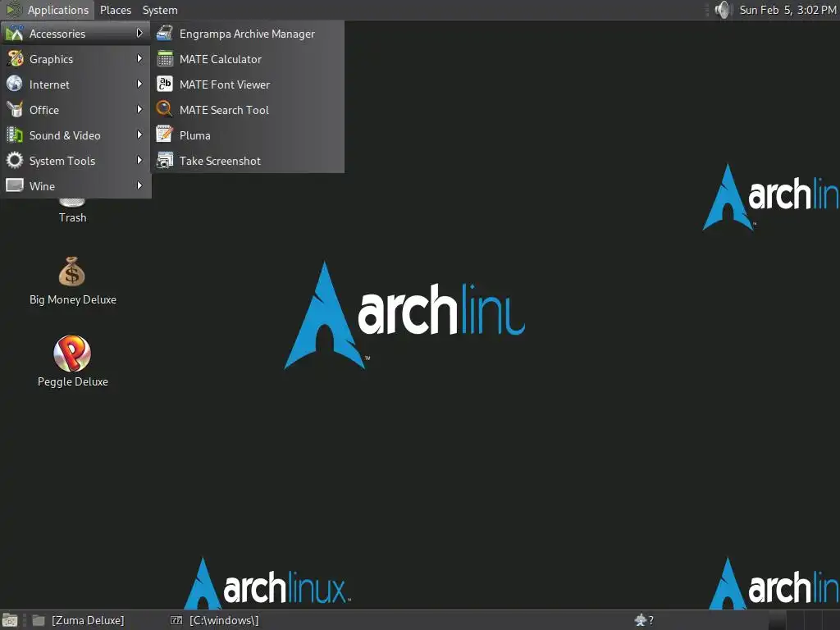Click the Sound & Video film icon
Image resolution: width=840 pixels, height=630 pixels.
pos(15,135)
